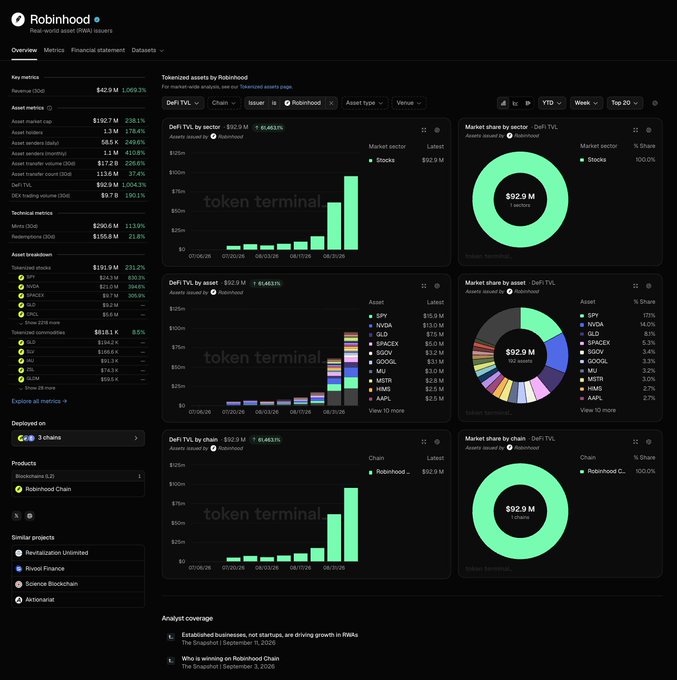This screenshot has width=677, height=680.
Task: Open options for Market share by chain
Action: click(x=649, y=442)
